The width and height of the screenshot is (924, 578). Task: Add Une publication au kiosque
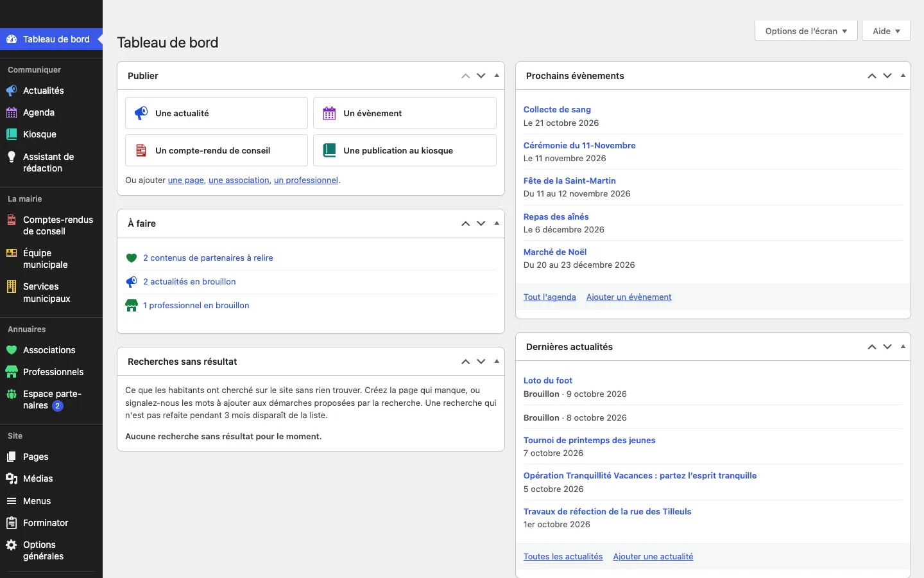coord(405,150)
